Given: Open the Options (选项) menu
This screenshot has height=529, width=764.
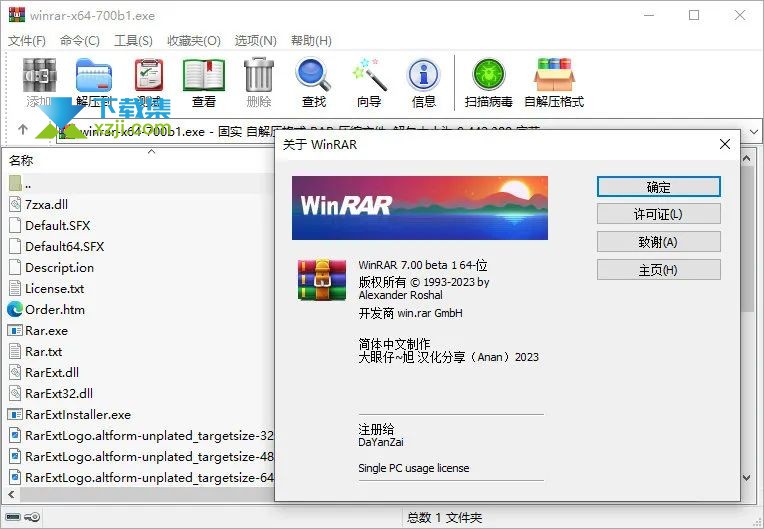Looking at the screenshot, I should coord(255,41).
